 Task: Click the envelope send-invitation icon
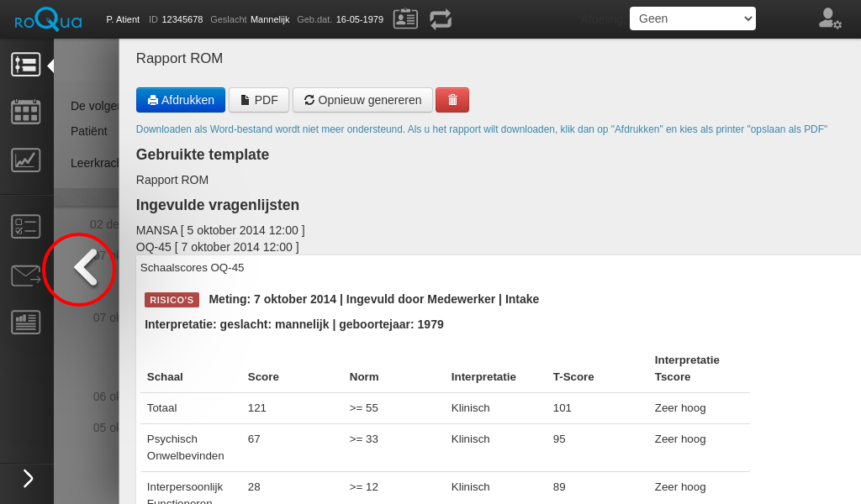coord(26,276)
